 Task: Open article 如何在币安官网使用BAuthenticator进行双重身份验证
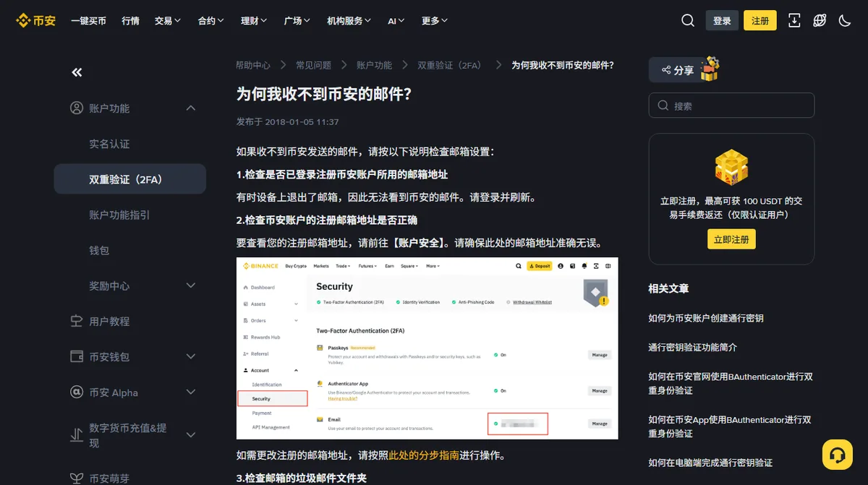click(x=731, y=383)
